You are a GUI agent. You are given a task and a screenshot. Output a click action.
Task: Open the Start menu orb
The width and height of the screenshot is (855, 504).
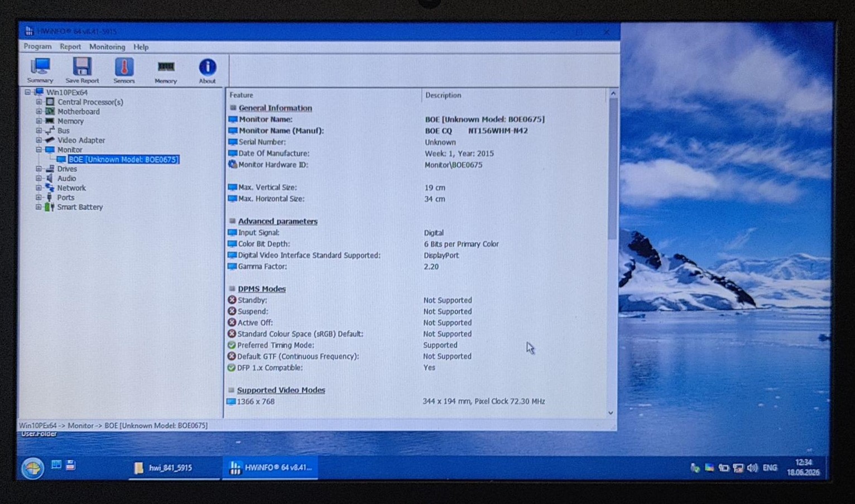(32, 468)
